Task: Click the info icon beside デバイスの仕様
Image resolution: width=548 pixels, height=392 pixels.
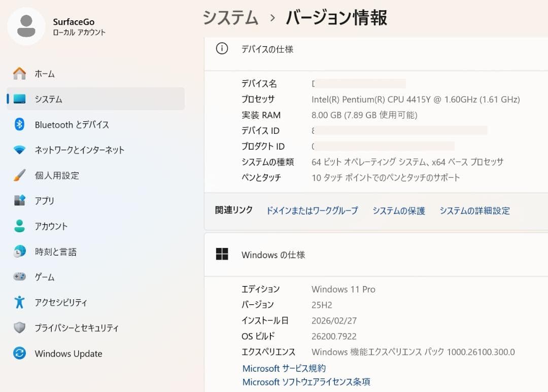Action: 222,49
